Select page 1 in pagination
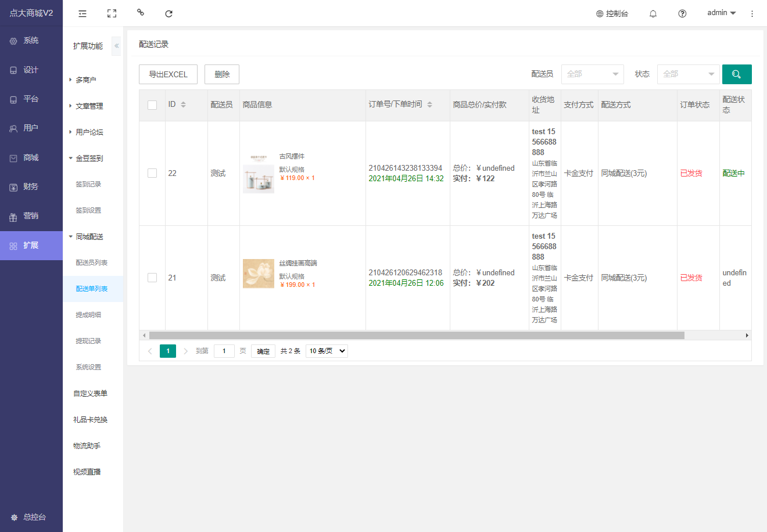The image size is (767, 532). pyautogui.click(x=168, y=351)
